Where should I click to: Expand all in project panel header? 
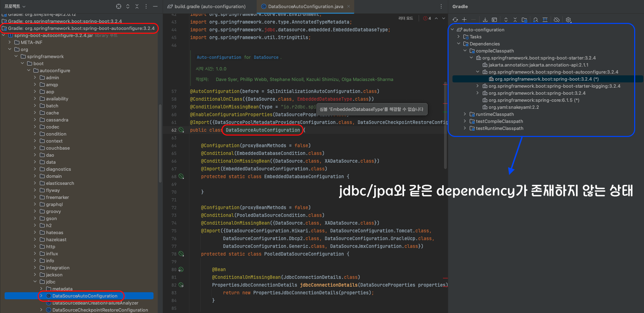point(128,6)
